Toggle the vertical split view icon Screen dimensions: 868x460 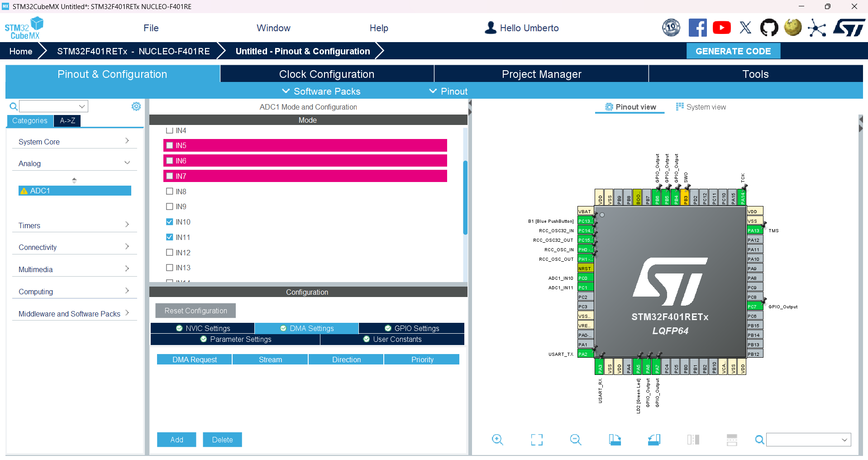click(x=693, y=440)
